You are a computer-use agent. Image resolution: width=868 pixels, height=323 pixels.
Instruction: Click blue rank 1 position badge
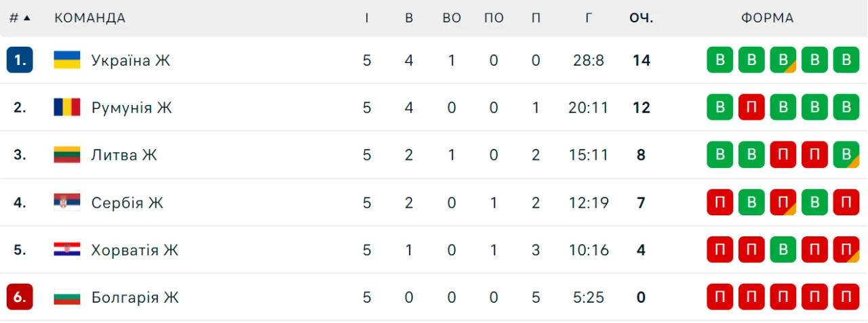point(20,60)
